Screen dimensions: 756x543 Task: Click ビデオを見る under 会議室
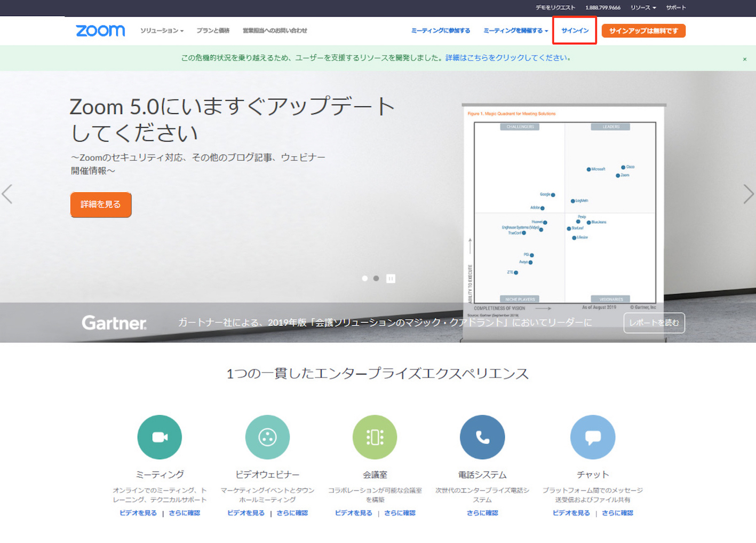[354, 513]
